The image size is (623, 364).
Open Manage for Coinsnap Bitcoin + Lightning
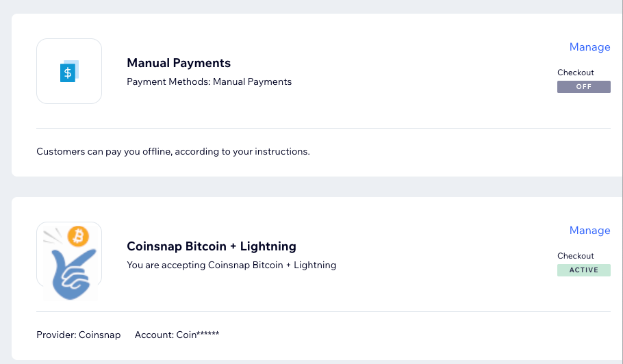[589, 231]
